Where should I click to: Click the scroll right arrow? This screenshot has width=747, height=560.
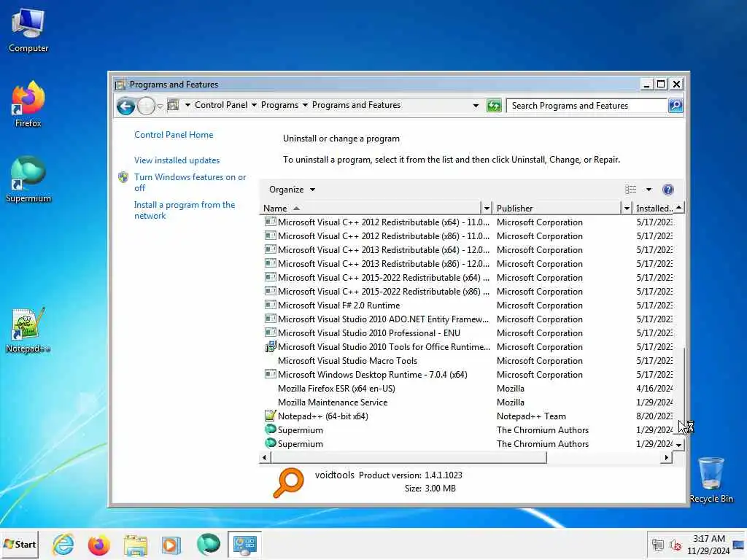tap(667, 458)
